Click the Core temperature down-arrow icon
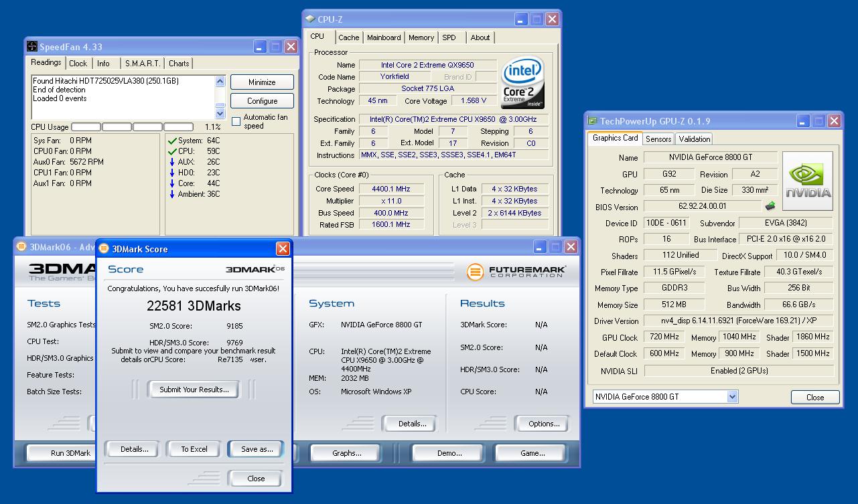The height and width of the screenshot is (504, 858). 172,183
